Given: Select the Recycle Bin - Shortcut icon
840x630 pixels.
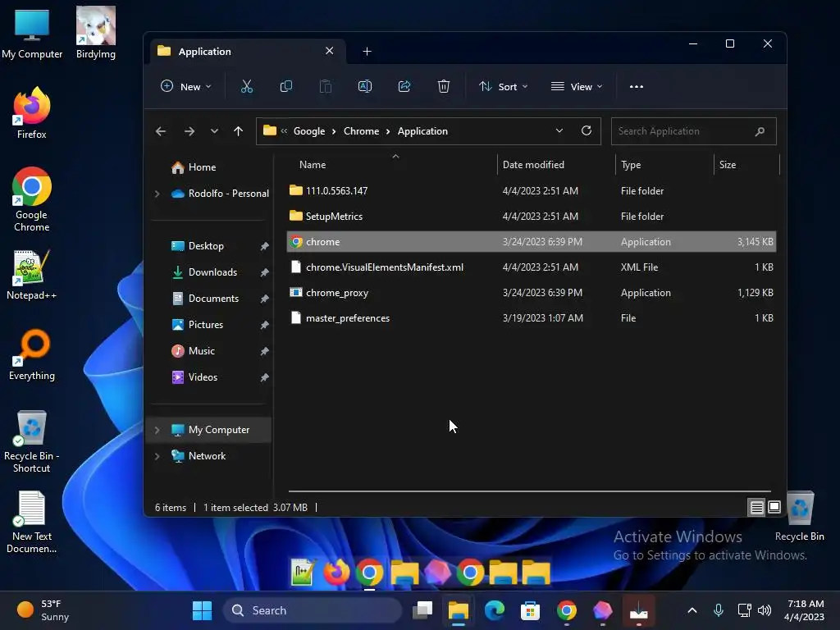Looking at the screenshot, I should point(32,441).
